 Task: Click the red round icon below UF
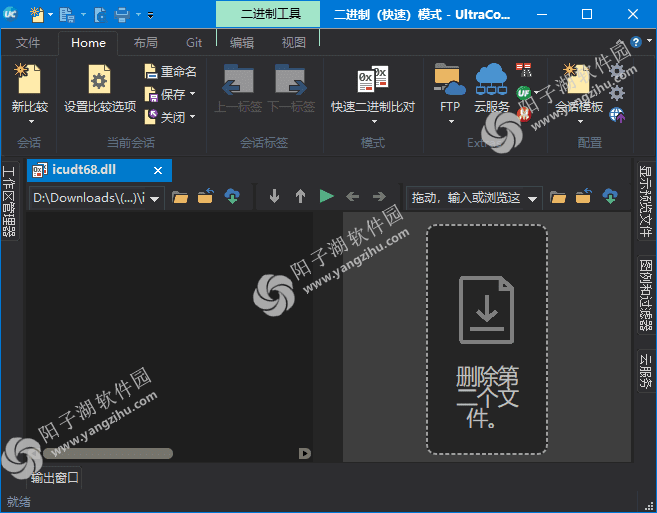tap(523, 114)
